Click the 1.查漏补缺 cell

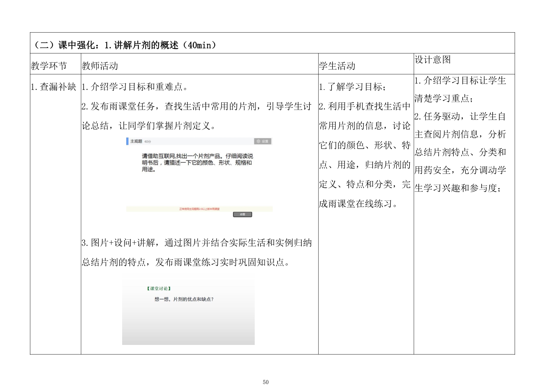(53, 87)
